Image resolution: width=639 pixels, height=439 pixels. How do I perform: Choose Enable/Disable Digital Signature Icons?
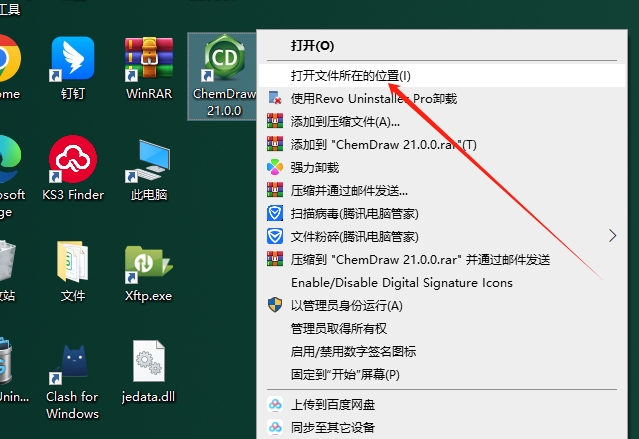point(442,282)
